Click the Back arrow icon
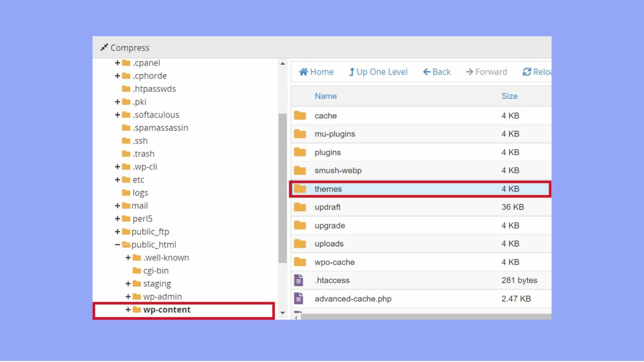 pos(427,72)
